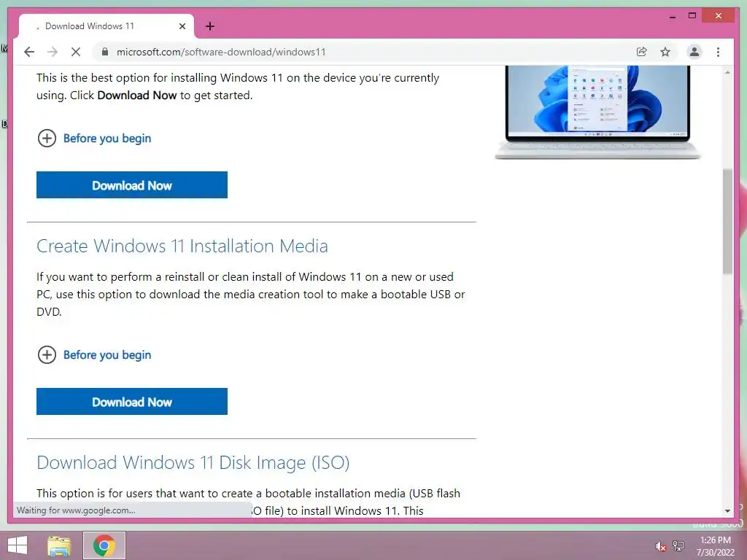Go back with Chrome's back arrow

click(29, 52)
